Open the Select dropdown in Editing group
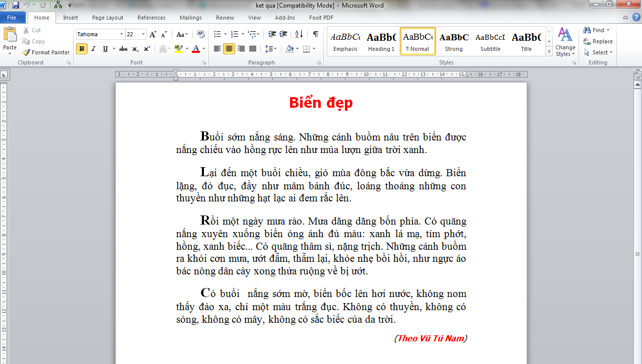This screenshot has width=642, height=364. pos(598,52)
